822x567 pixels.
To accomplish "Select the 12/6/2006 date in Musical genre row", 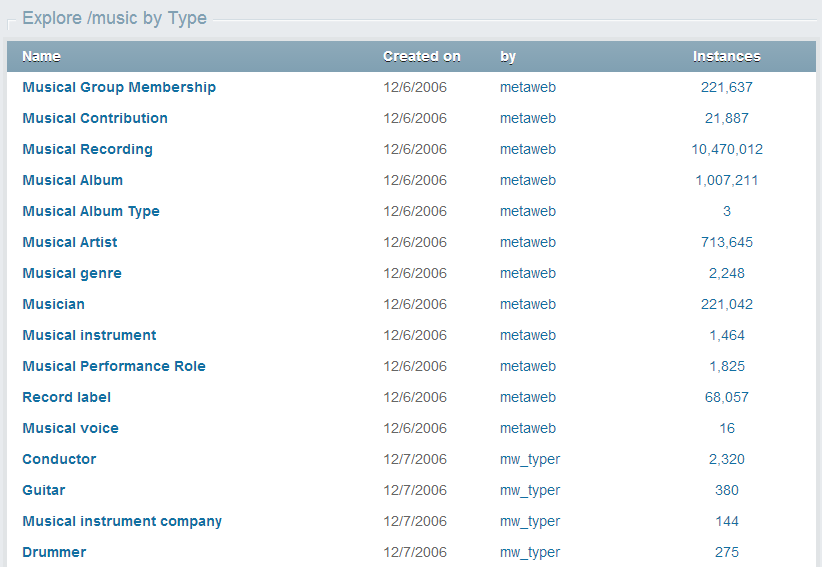I will tap(415, 273).
